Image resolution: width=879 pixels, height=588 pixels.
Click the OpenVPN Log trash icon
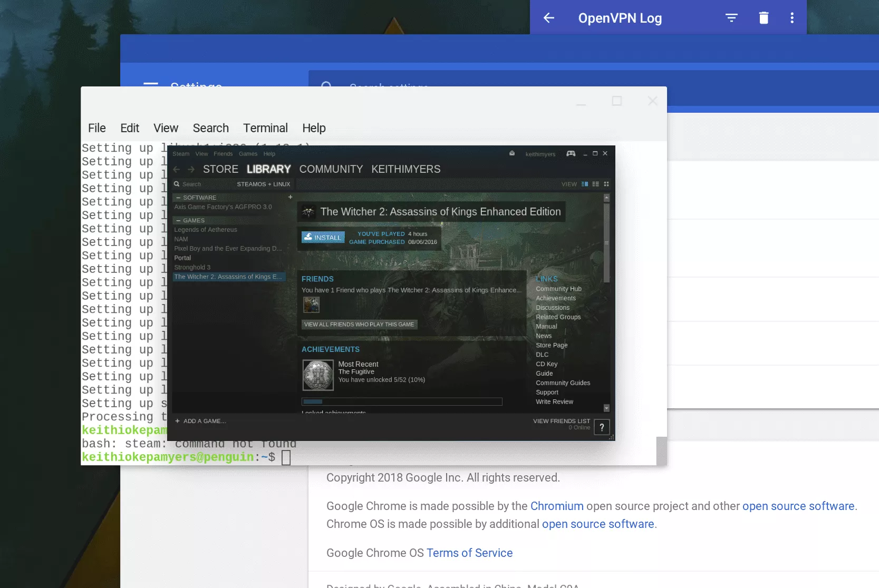(763, 18)
